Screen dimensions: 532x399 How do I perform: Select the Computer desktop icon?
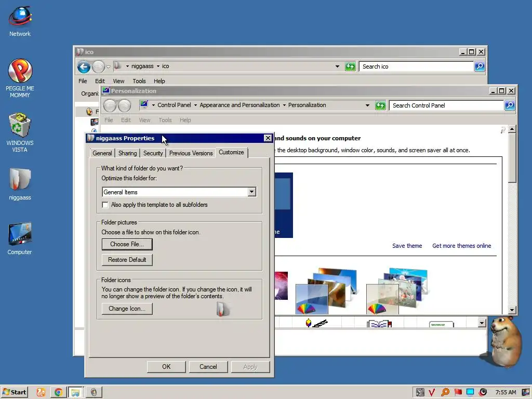click(x=20, y=238)
